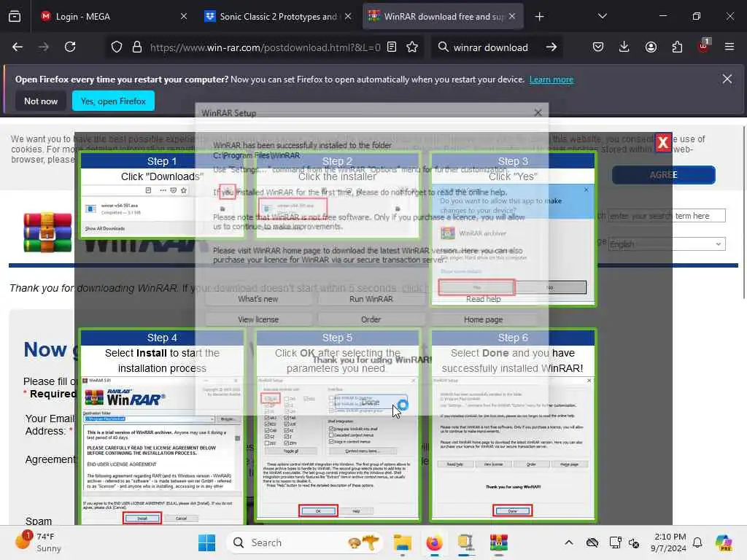Click Order button in WinRAR Setup
The height and width of the screenshot is (560, 747).
point(371,319)
